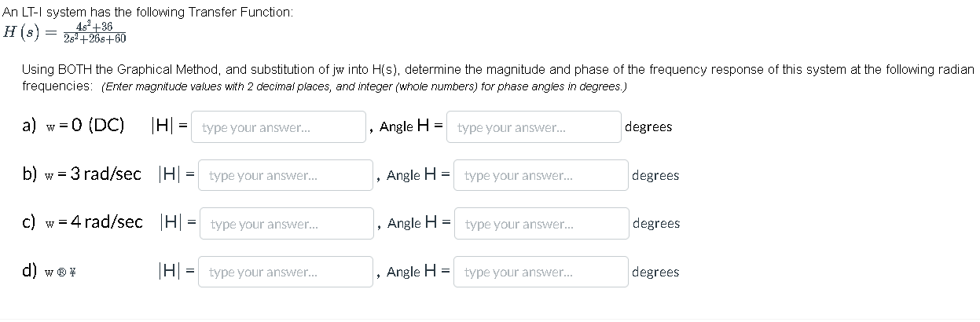980x322 pixels.
Task: Click the 'a) w = 0 (DC)' label
Action: 73,126
